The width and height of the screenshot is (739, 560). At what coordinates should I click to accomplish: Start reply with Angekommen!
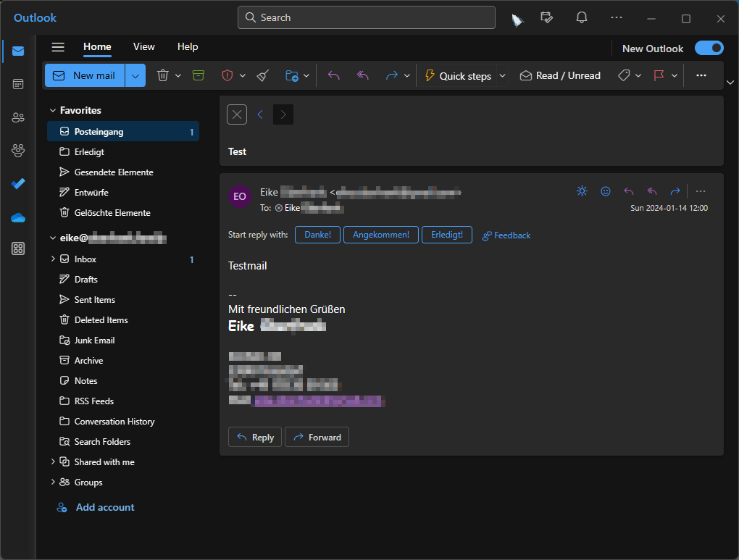tap(381, 235)
